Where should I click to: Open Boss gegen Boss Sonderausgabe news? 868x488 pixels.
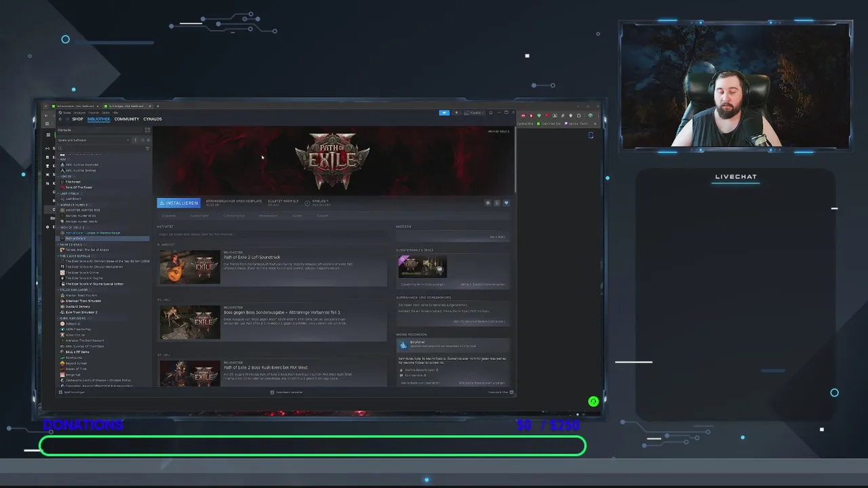(x=282, y=312)
